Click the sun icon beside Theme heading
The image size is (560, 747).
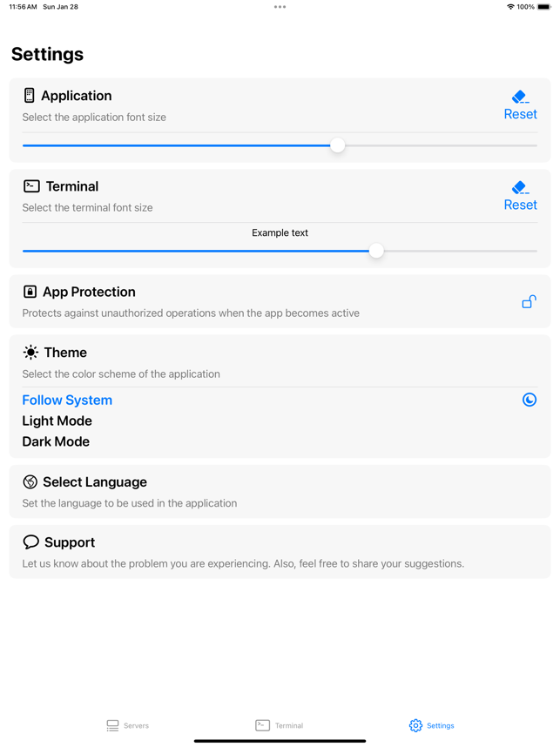(x=30, y=353)
